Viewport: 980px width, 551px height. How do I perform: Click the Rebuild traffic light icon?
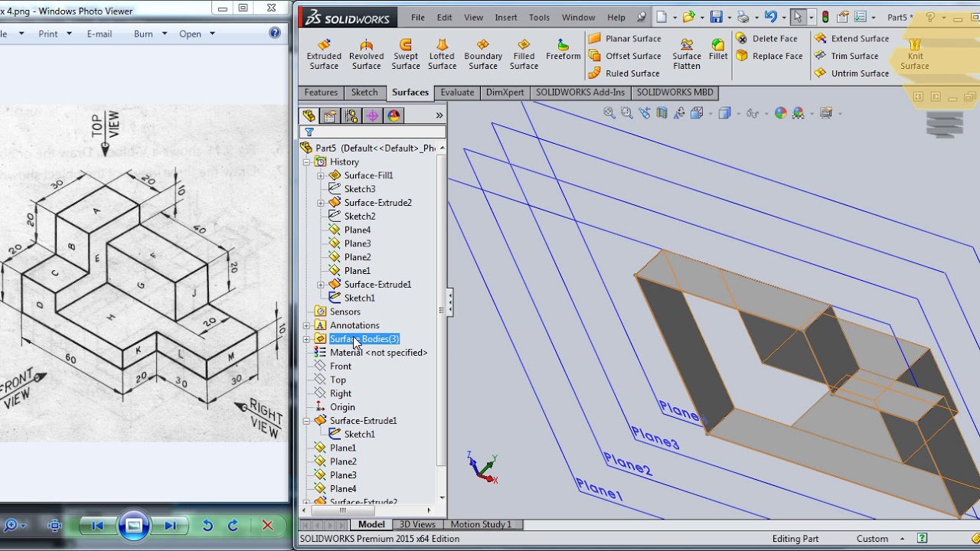click(x=825, y=17)
